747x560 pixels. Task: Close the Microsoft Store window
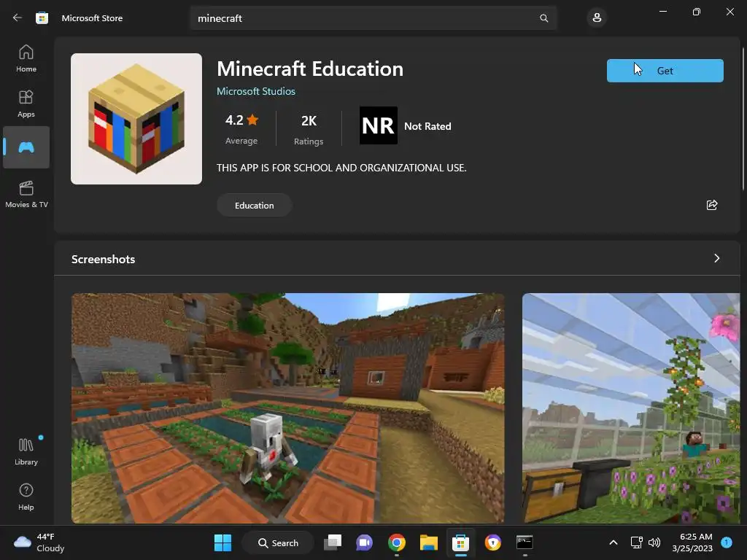729,12
